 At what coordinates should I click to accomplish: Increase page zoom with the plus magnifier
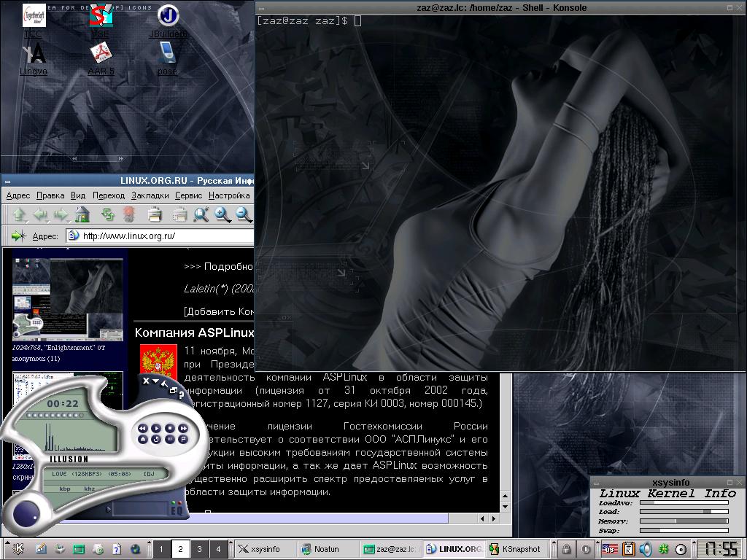[222, 215]
